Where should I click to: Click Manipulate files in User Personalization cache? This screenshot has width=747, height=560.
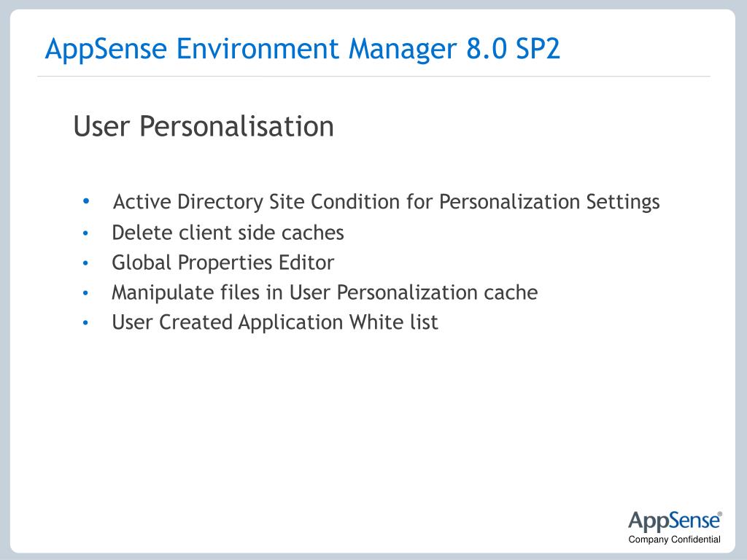(325, 293)
